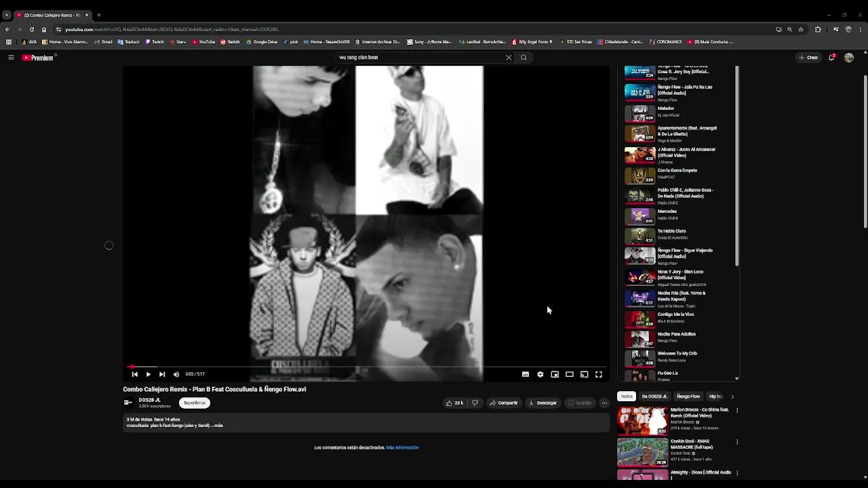The height and width of the screenshot is (488, 868).
Task: Seek on the red video progress bar
Action: pos(366,367)
